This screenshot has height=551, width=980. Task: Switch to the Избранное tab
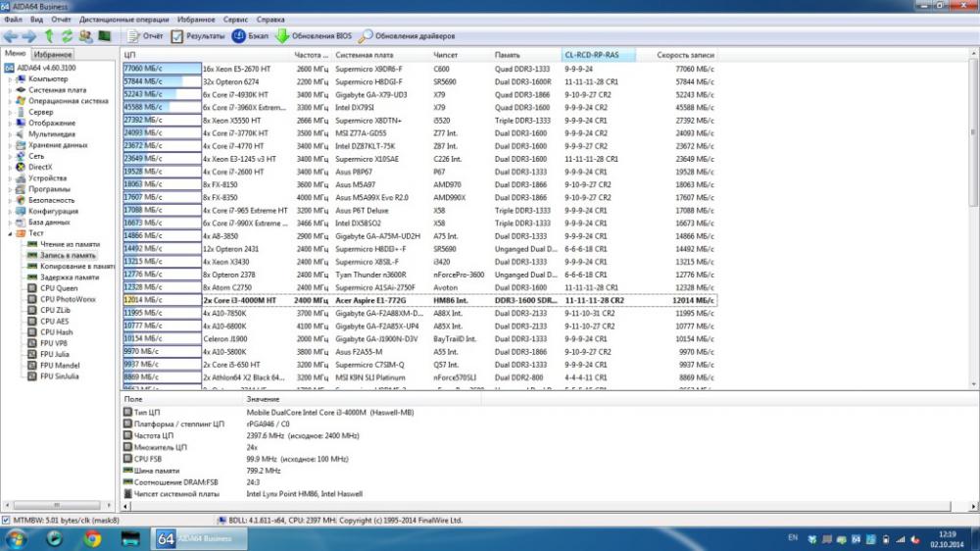tap(53, 54)
